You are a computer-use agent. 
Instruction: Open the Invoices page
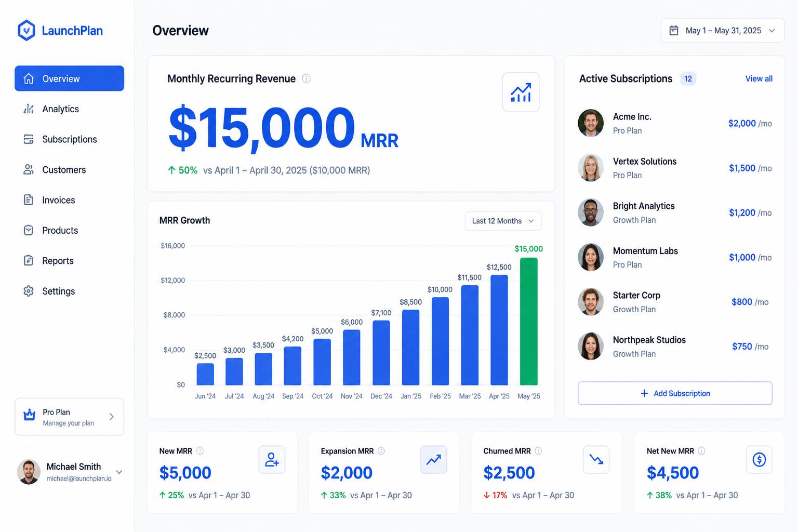tap(69, 200)
